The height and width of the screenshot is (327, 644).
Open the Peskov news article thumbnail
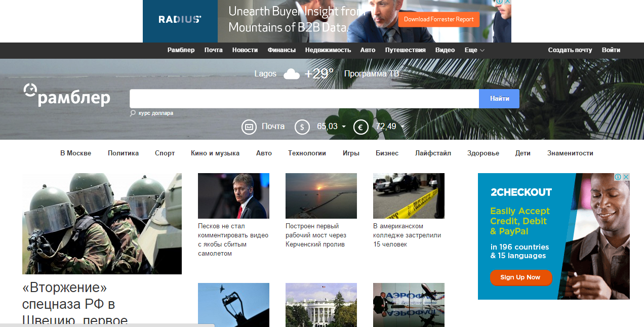click(x=233, y=196)
